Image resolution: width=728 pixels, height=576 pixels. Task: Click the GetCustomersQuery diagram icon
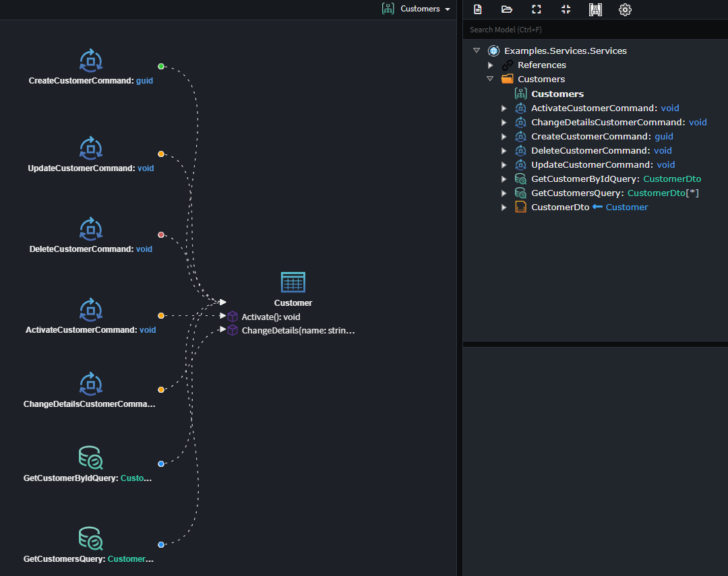click(x=91, y=539)
